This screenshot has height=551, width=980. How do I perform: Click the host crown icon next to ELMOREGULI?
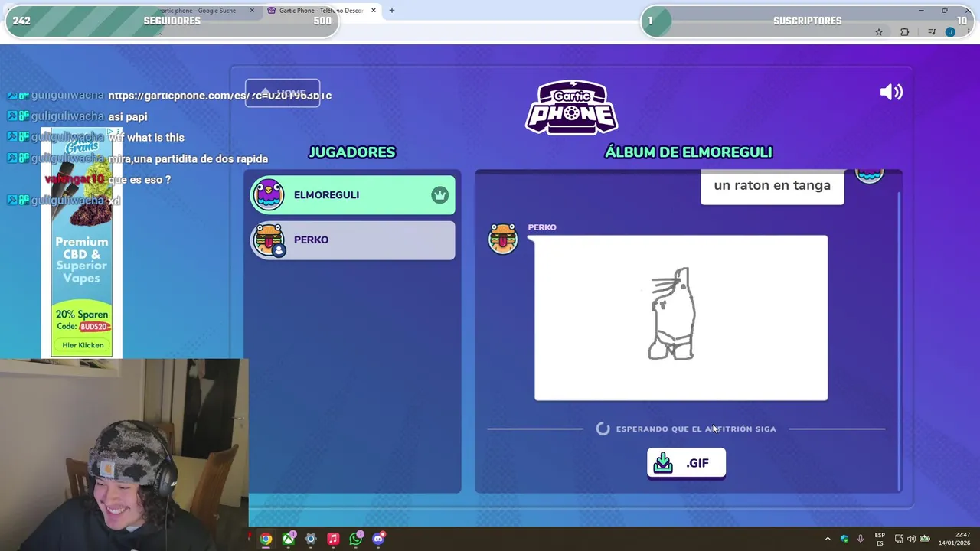point(439,195)
